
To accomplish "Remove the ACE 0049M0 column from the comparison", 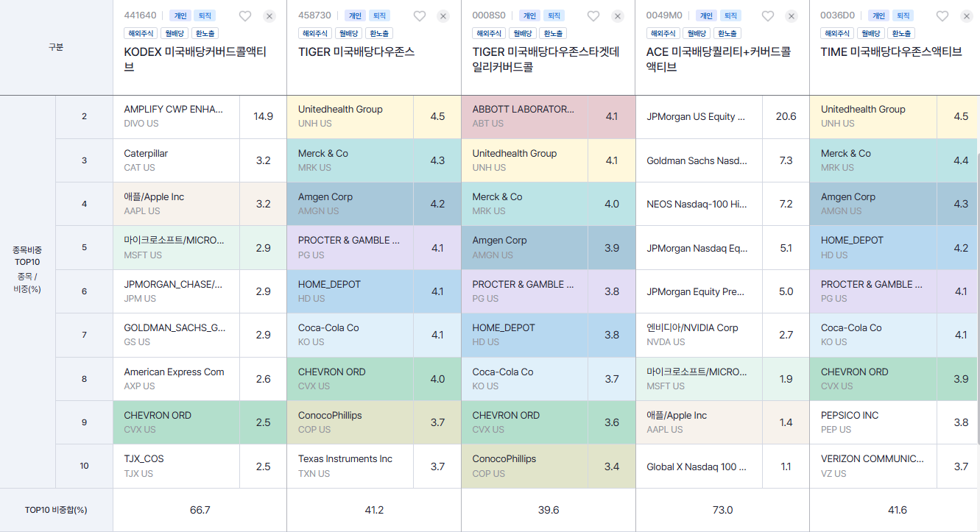I will tap(792, 16).
